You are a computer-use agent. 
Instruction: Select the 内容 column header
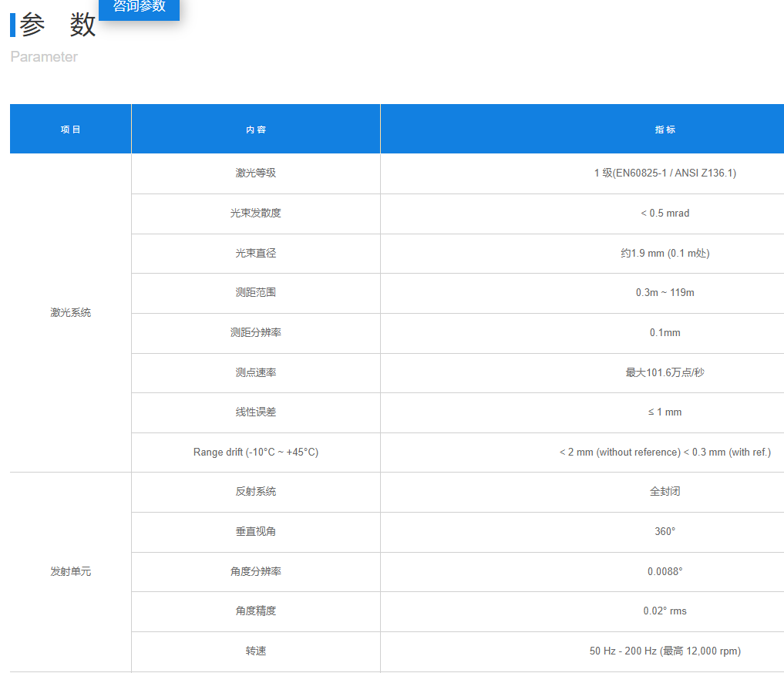click(x=256, y=130)
